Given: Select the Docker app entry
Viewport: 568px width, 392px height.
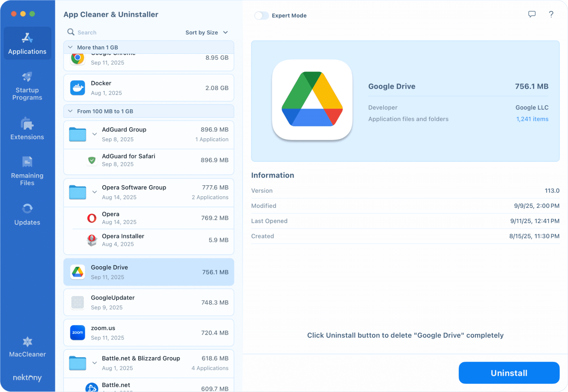Looking at the screenshot, I should 149,88.
